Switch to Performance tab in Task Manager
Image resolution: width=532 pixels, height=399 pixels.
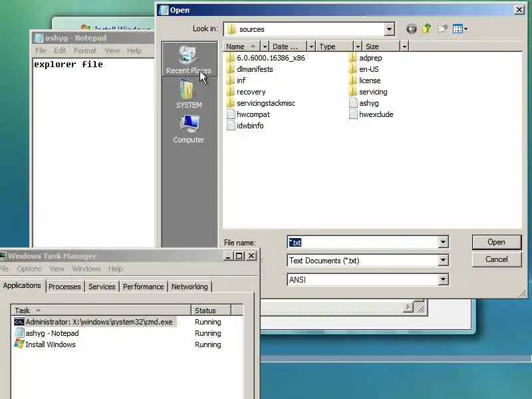(x=143, y=287)
